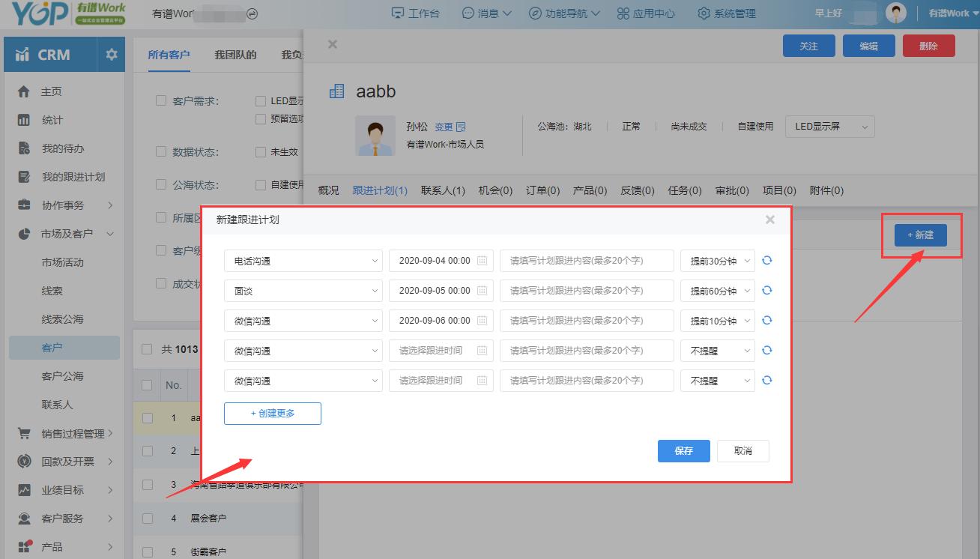Click the 工作台 workbench icon
This screenshot has height=559, width=980.
396,13
